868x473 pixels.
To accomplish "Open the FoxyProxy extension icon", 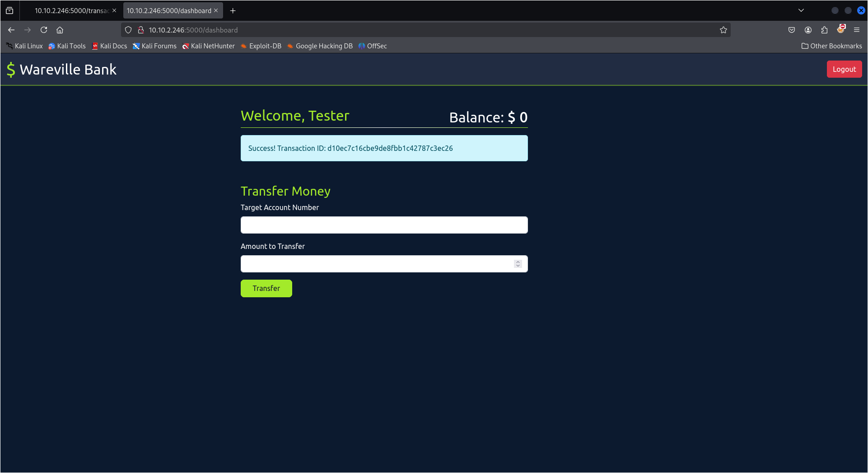I will point(840,29).
